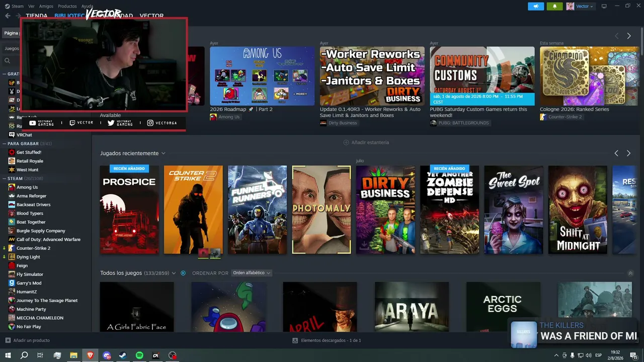Screen dimensions: 644x362
Task: Select VRChat in the sidebar
Action: (24, 135)
